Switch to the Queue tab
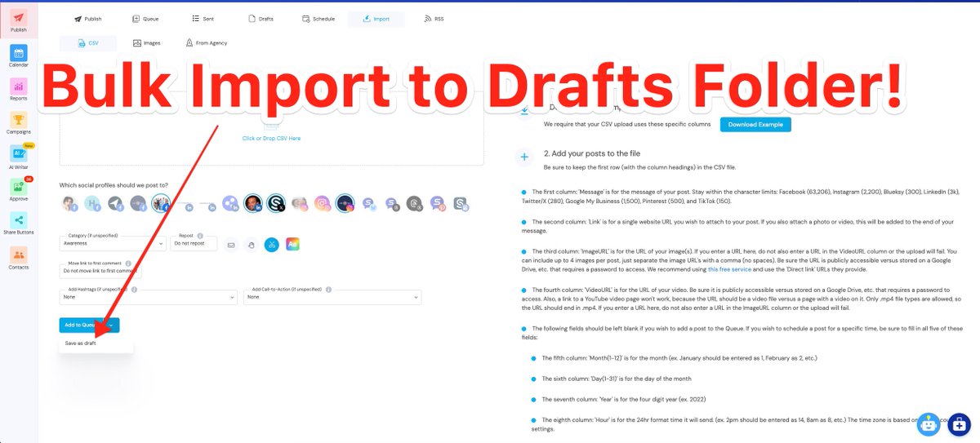The height and width of the screenshot is (443, 980). 145,18
